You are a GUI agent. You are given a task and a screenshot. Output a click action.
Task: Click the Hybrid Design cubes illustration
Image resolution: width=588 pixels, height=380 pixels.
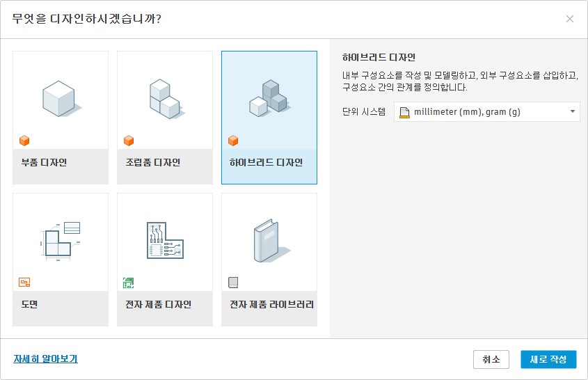(269, 98)
